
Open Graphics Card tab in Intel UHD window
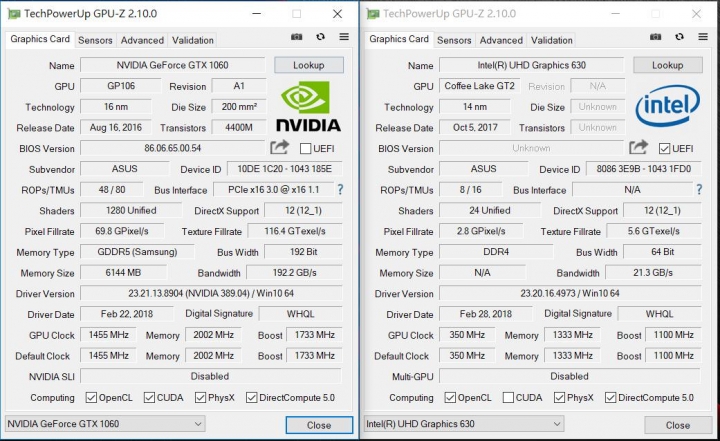[399, 39]
